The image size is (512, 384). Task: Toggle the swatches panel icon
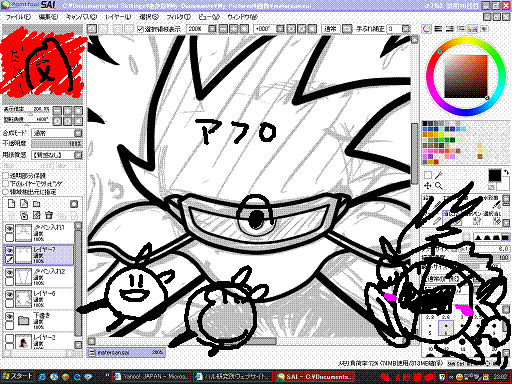(473, 29)
